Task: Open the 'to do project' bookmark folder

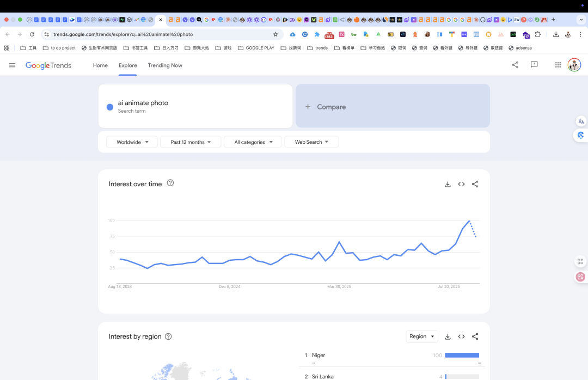Action: (x=59, y=48)
